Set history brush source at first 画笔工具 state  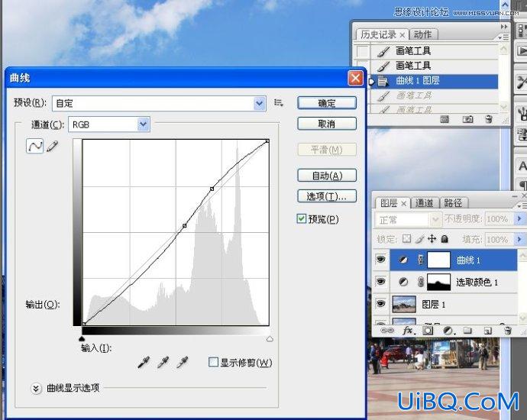(x=363, y=51)
